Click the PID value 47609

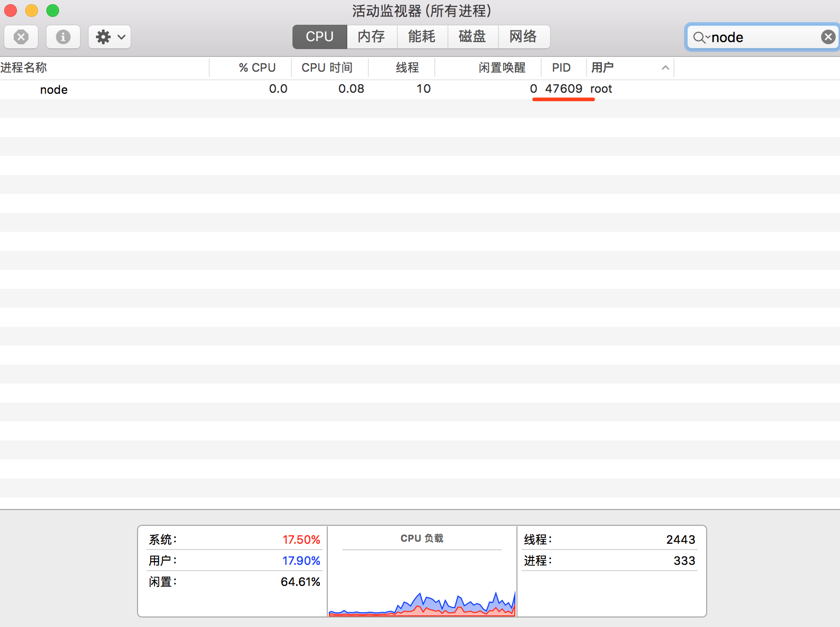[564, 89]
